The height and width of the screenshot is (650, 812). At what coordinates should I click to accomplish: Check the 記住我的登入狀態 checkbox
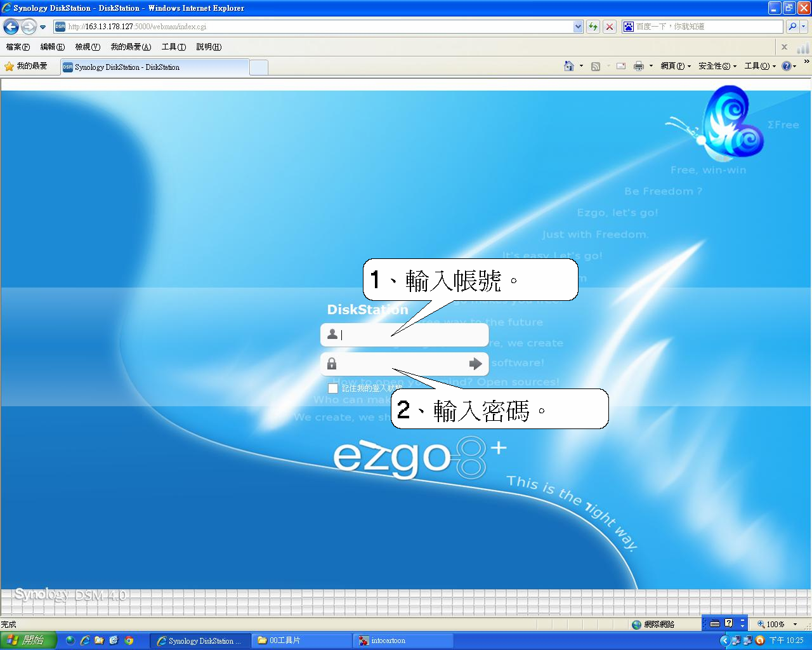333,388
